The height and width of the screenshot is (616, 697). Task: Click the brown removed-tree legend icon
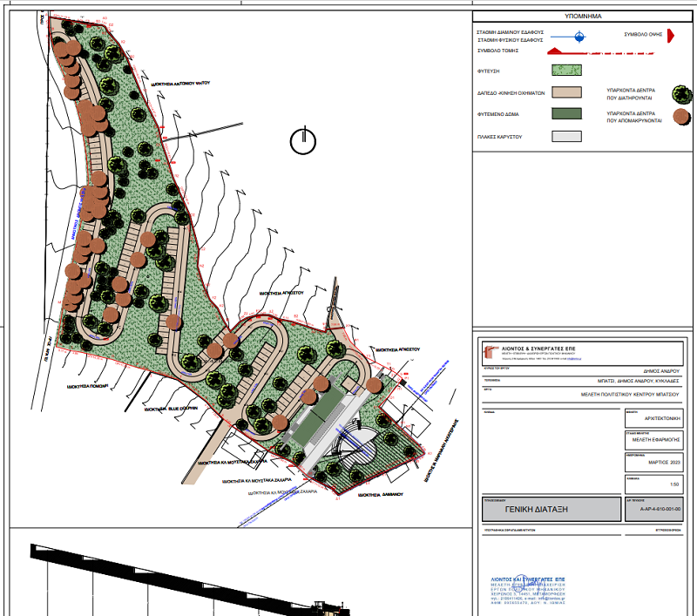pyautogui.click(x=680, y=117)
